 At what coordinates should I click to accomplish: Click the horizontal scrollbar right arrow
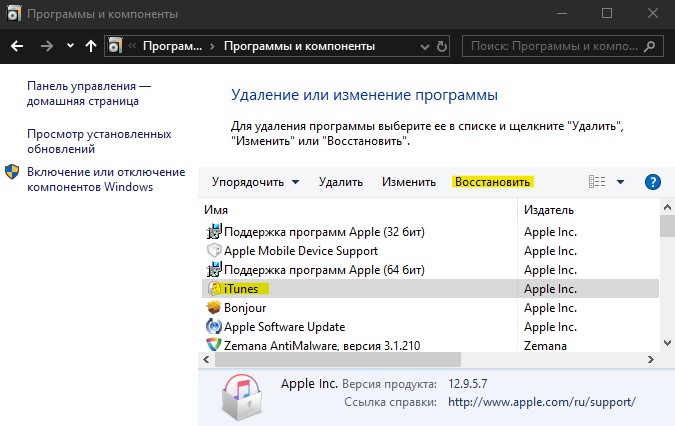click(x=651, y=359)
